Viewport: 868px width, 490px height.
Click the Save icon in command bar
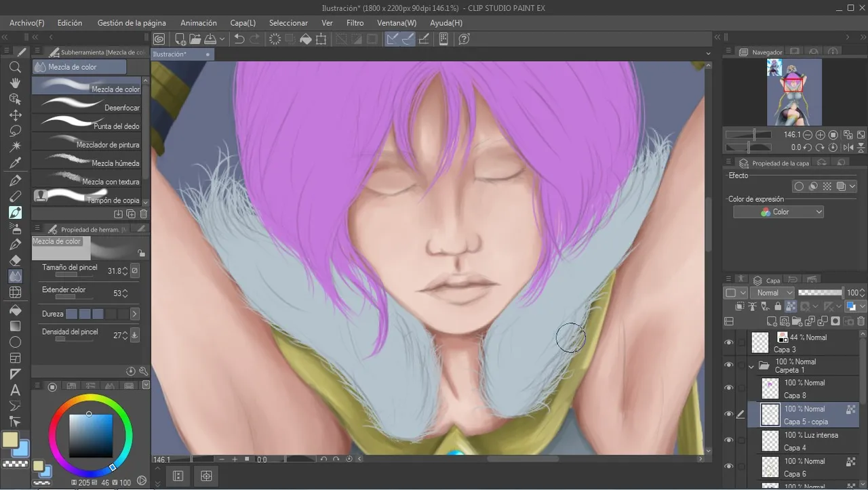point(210,39)
